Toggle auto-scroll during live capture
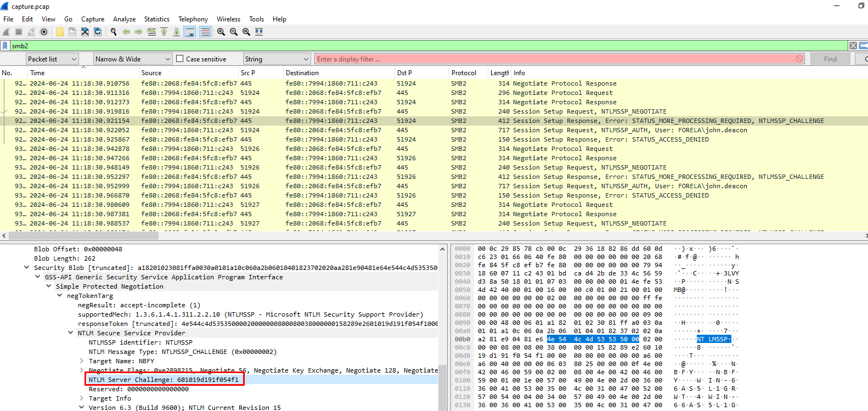 [190, 32]
